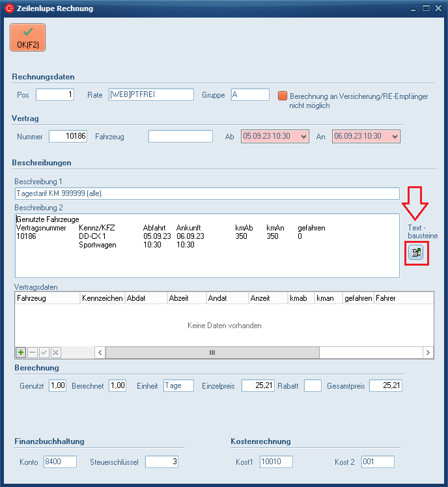Click the scroll left arrow of Vertragsdaten grid

tap(100, 352)
